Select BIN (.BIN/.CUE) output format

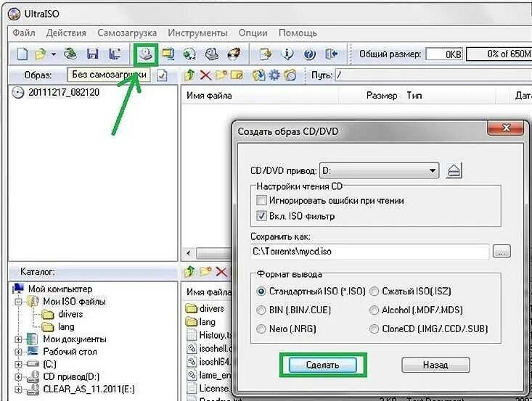(261, 310)
